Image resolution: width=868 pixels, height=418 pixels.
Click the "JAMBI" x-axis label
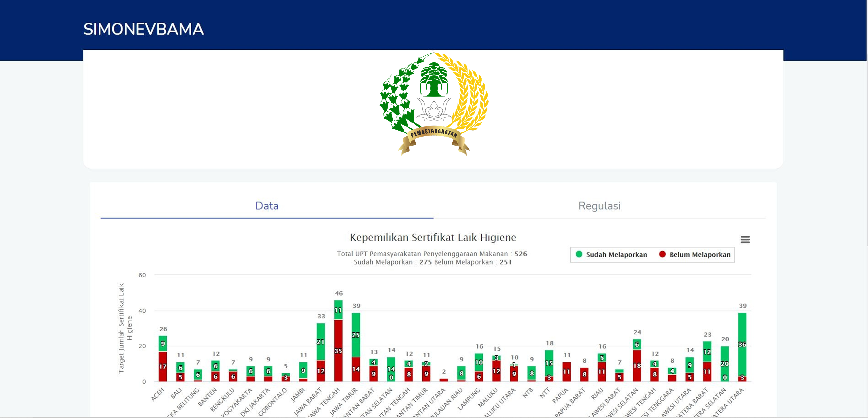tap(297, 395)
